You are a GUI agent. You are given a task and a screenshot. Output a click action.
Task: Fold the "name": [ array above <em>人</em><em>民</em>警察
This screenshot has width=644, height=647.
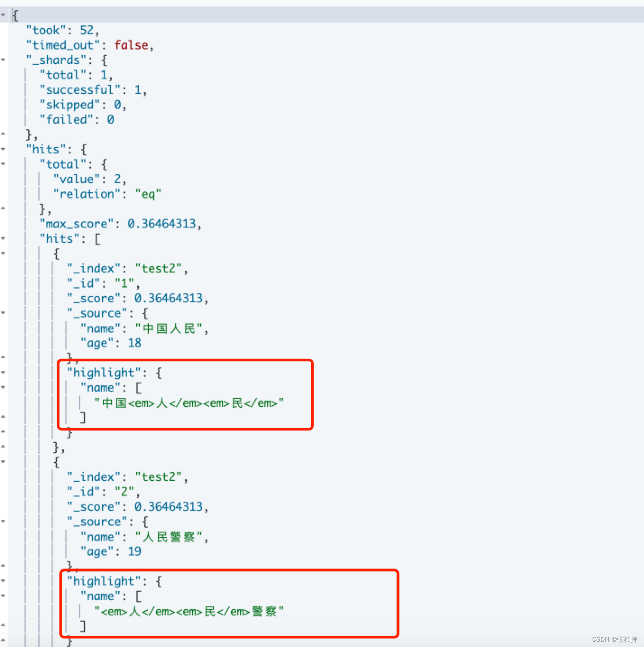(3, 596)
